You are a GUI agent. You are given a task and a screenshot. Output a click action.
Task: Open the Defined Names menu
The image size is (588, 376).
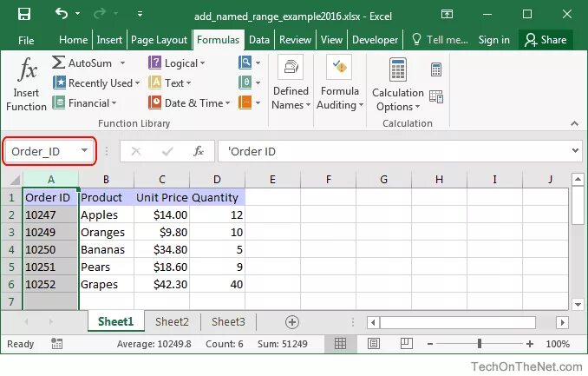point(291,82)
